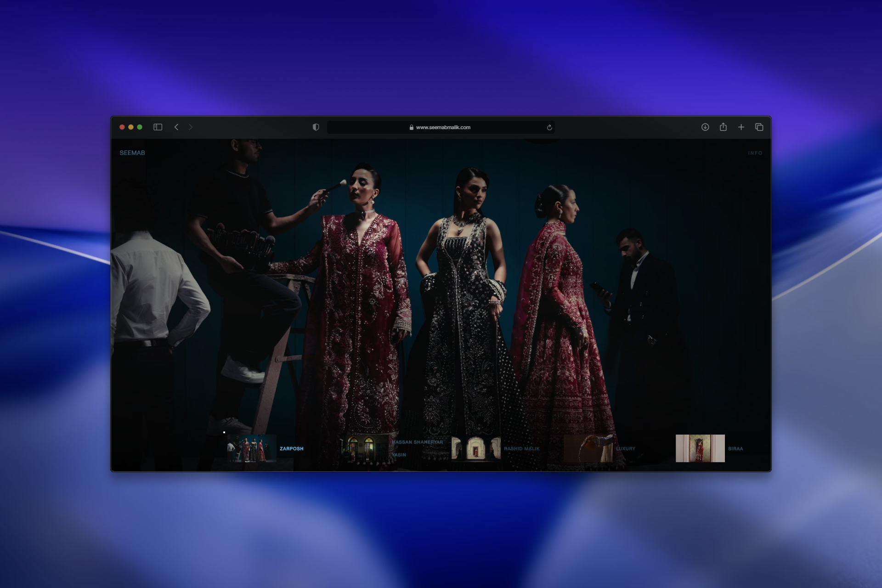882x588 pixels.
Task: Open the SEEMAB home link
Action: [x=132, y=153]
